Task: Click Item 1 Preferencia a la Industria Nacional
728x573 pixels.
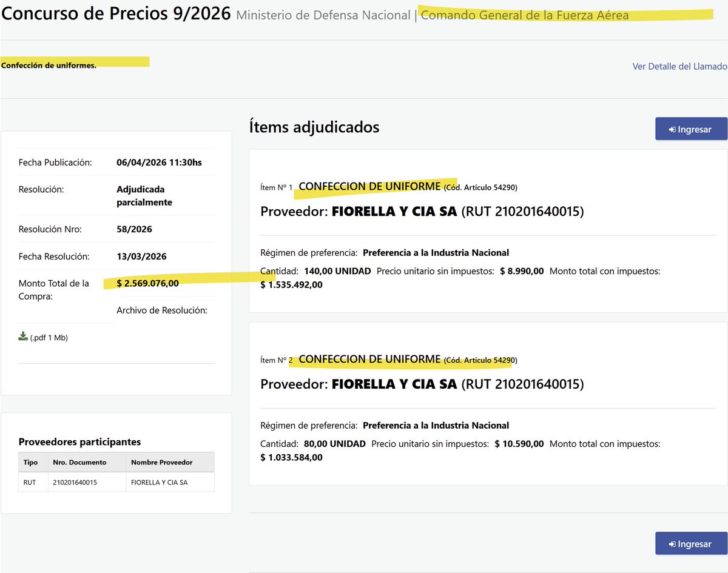Action: 436,253
